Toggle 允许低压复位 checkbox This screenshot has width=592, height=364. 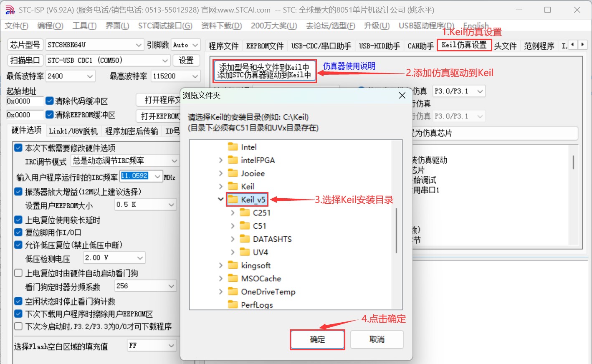click(x=18, y=245)
